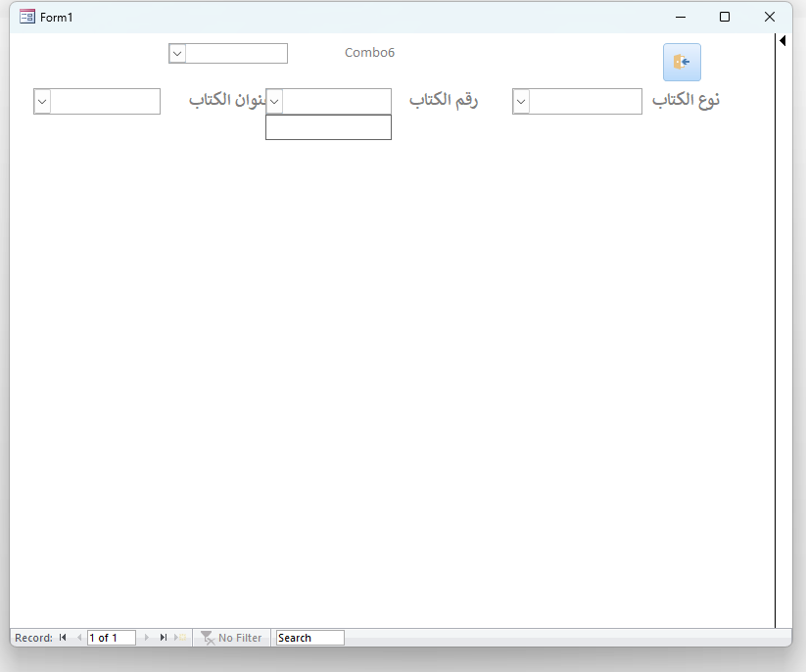Go to last record navigation icon

pos(163,638)
